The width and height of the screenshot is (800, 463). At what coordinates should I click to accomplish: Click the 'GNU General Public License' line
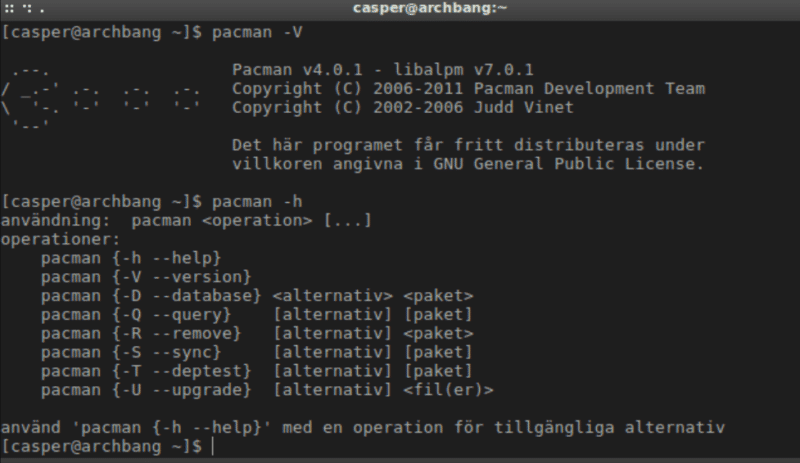[x=468, y=164]
